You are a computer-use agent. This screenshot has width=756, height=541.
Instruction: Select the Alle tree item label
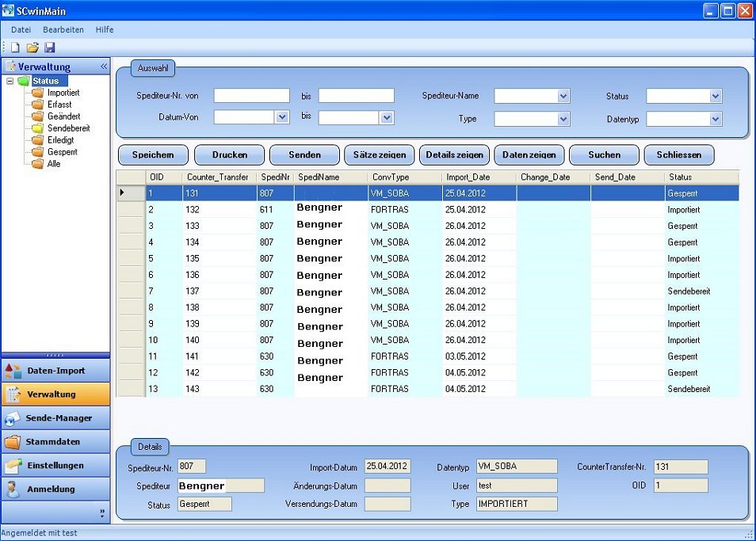54,164
